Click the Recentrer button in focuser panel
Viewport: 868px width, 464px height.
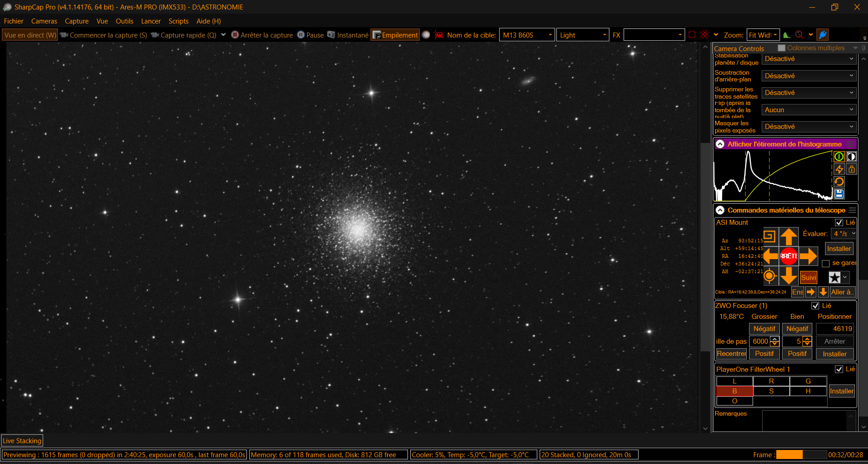tap(731, 354)
